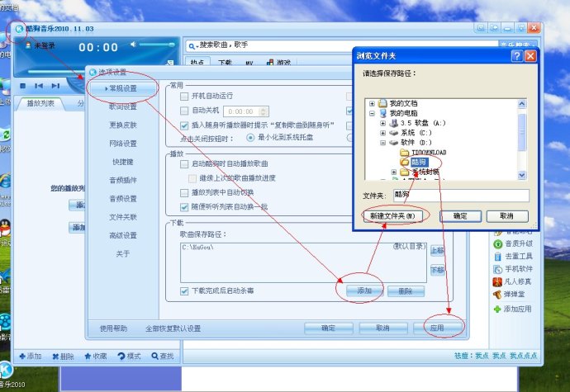Image resolution: width=570 pixels, height=392 pixels.
Task: Expand the 3.5 软盘 (A:) node
Action: point(382,123)
